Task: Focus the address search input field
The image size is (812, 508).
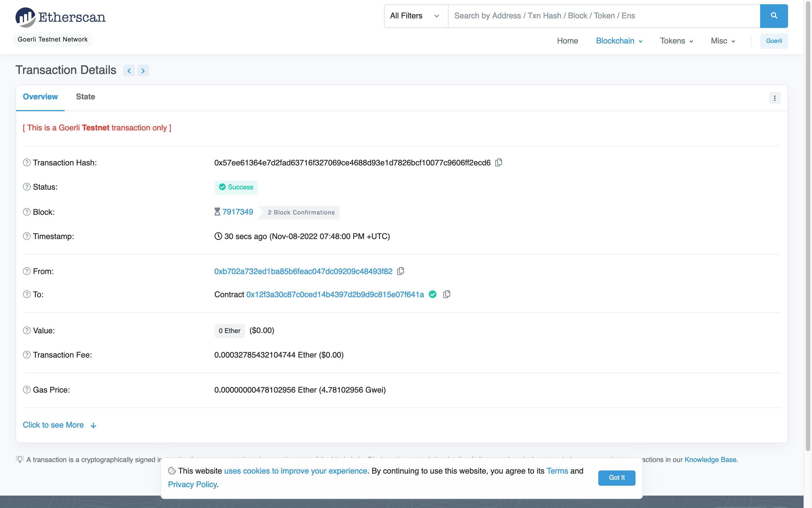Action: point(604,16)
